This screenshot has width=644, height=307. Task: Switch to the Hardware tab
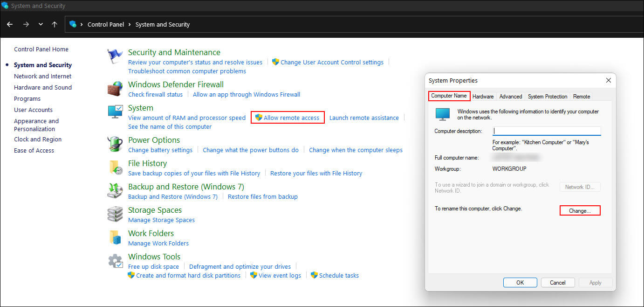click(483, 97)
